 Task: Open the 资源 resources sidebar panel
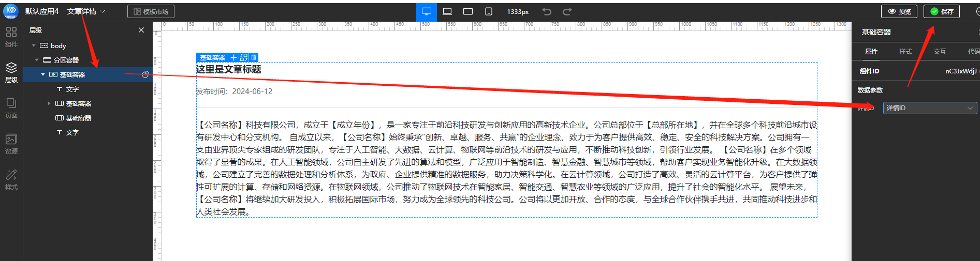coord(11,144)
